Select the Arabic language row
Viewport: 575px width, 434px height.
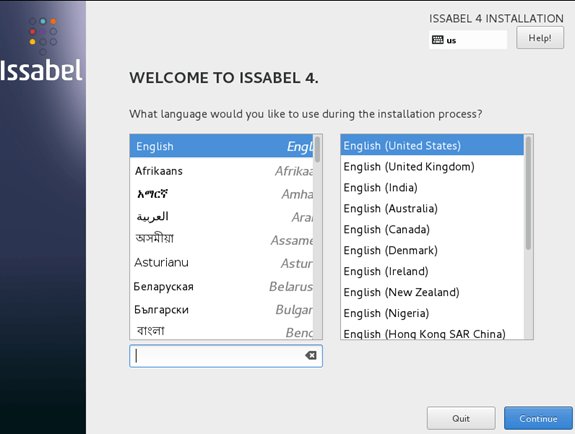221,217
